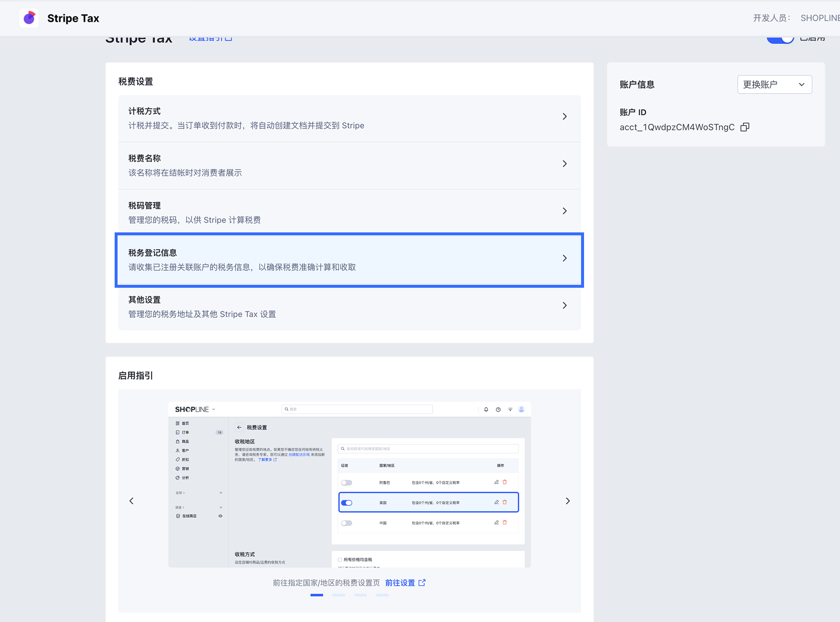Image resolution: width=840 pixels, height=622 pixels.
Task: Click the account ID acct_1QwdpzCM4WoSTngC text
Action: coord(677,127)
